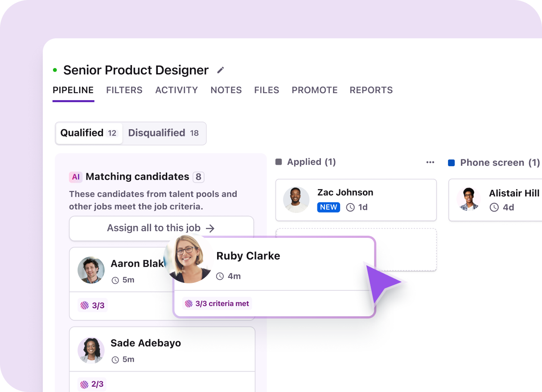Click the 3/3 badge on Aaron Blake's card
Screen dimensions: 542x392
(x=93, y=306)
